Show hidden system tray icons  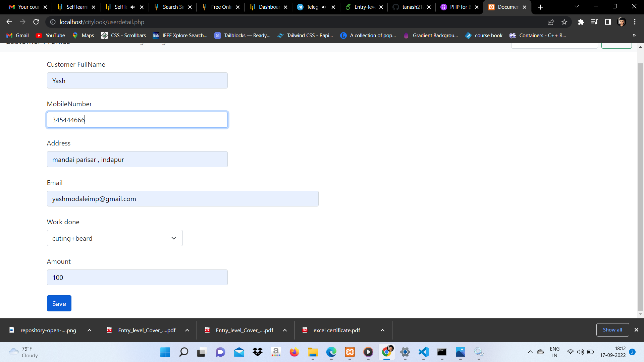[x=530, y=352]
